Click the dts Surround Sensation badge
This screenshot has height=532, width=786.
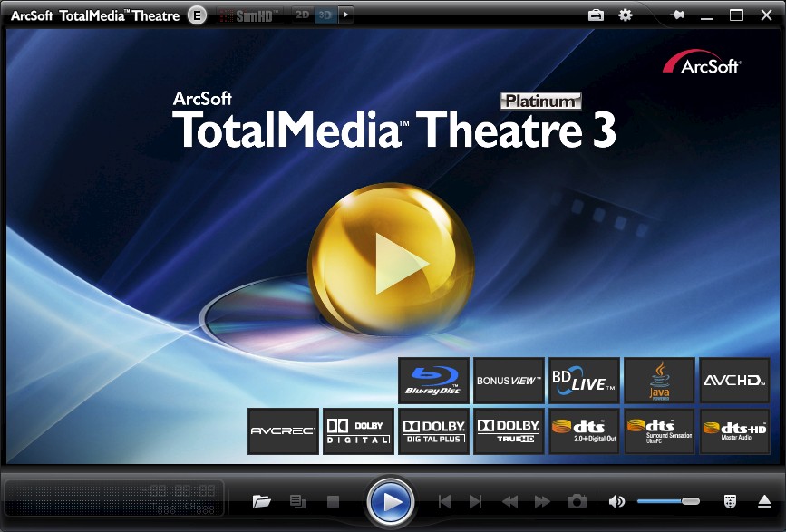(x=659, y=431)
